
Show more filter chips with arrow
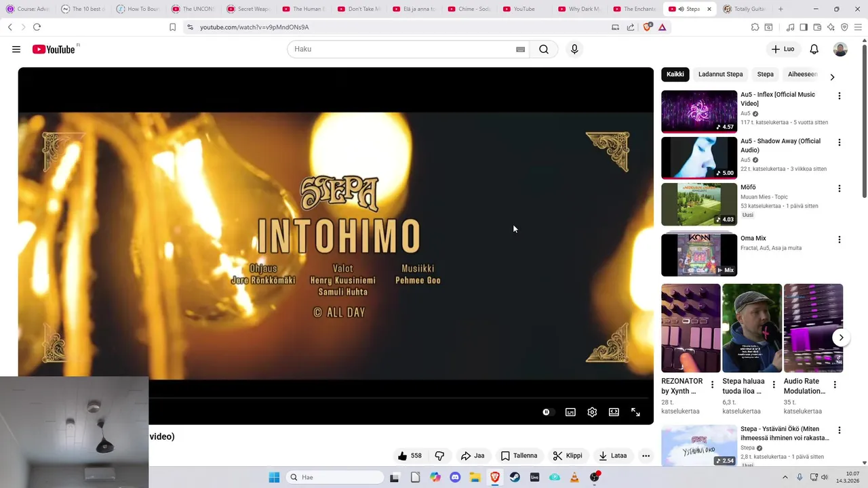coord(832,77)
